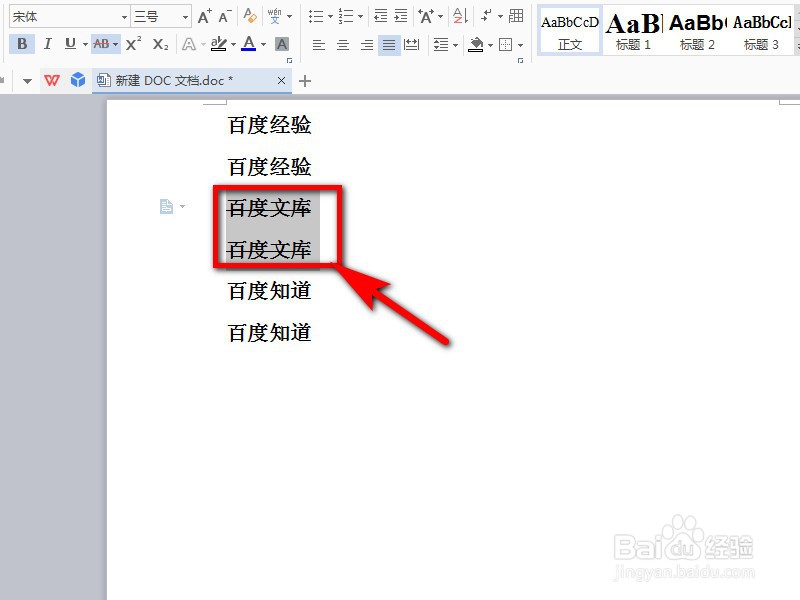
Task: Expand highlight color dropdown
Action: point(233,44)
